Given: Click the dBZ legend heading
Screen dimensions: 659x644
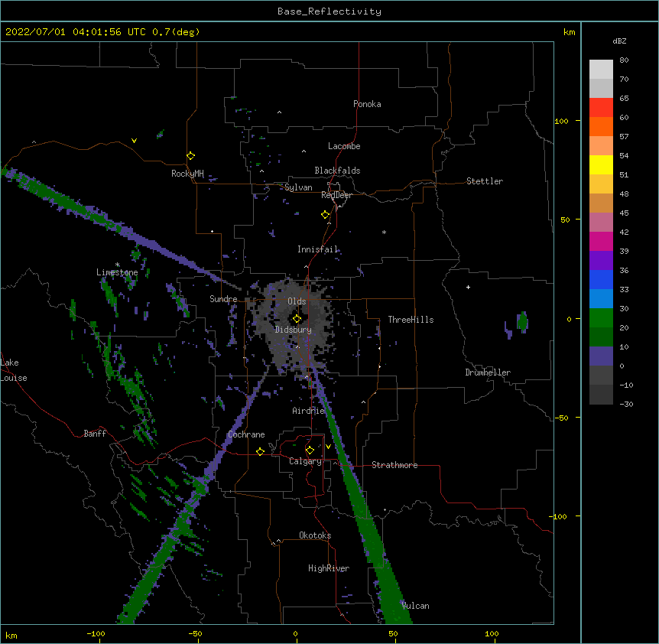Looking at the screenshot, I should [x=619, y=41].
